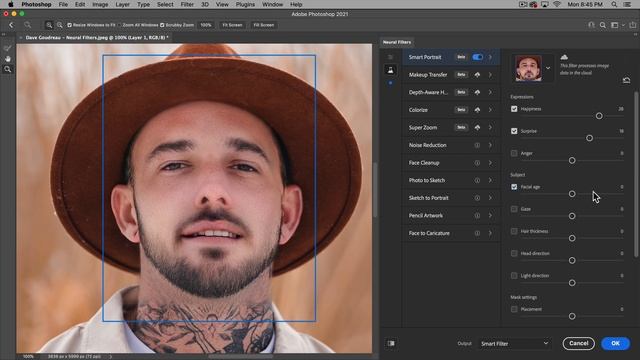Uncheck the Facial age checkbox
640x360 pixels.
point(514,187)
